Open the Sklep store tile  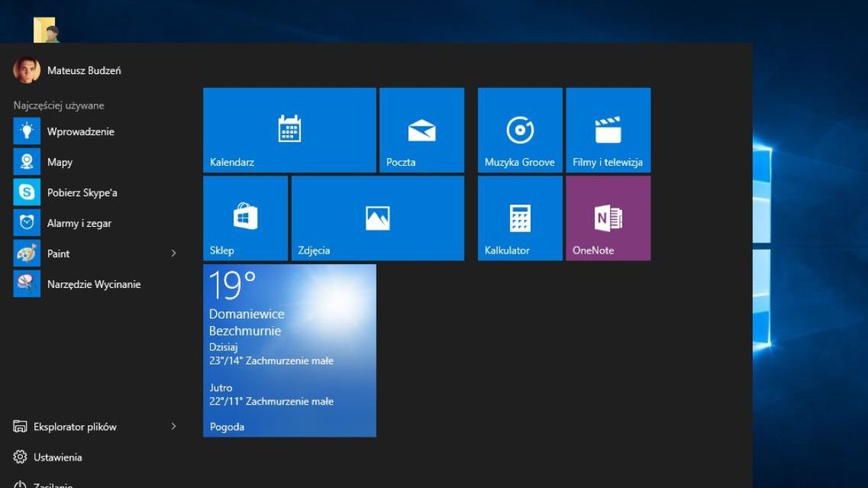click(x=245, y=218)
